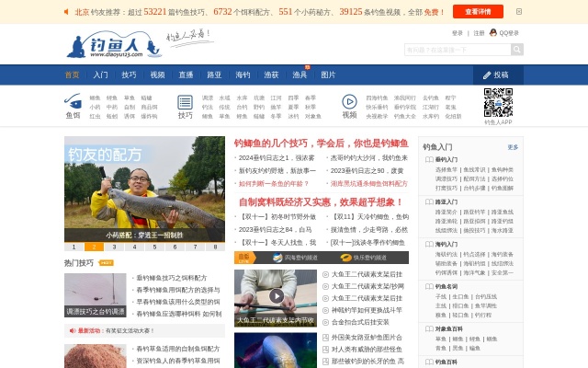
Task: Open the 海钓 navigation tab
Action: [x=243, y=75]
